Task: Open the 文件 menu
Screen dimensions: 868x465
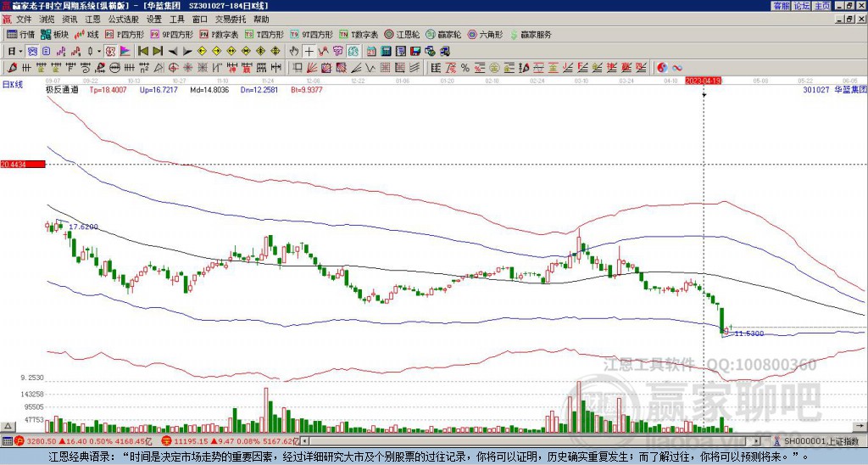Action: [24, 20]
